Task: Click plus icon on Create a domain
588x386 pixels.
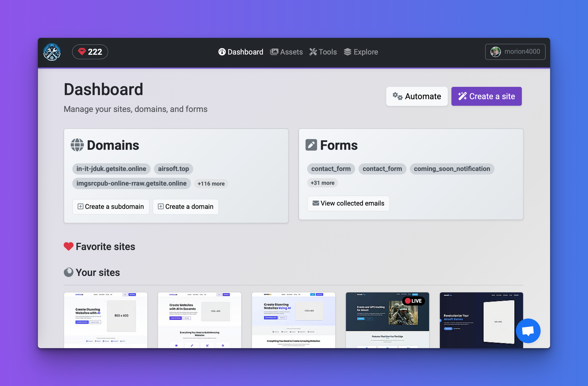Action: 161,207
